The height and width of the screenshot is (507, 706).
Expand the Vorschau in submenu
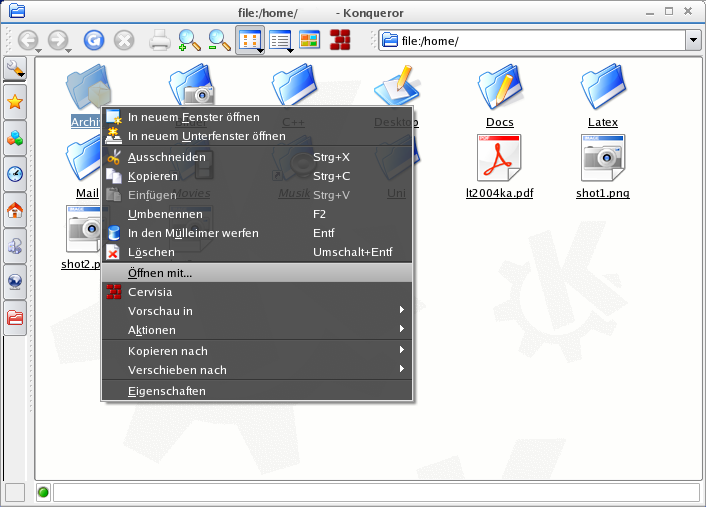coord(257,311)
